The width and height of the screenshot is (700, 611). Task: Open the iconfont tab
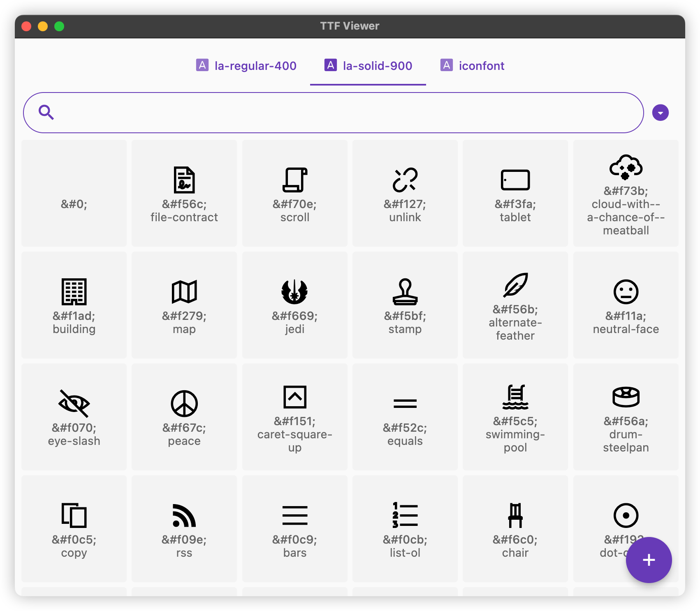click(472, 66)
